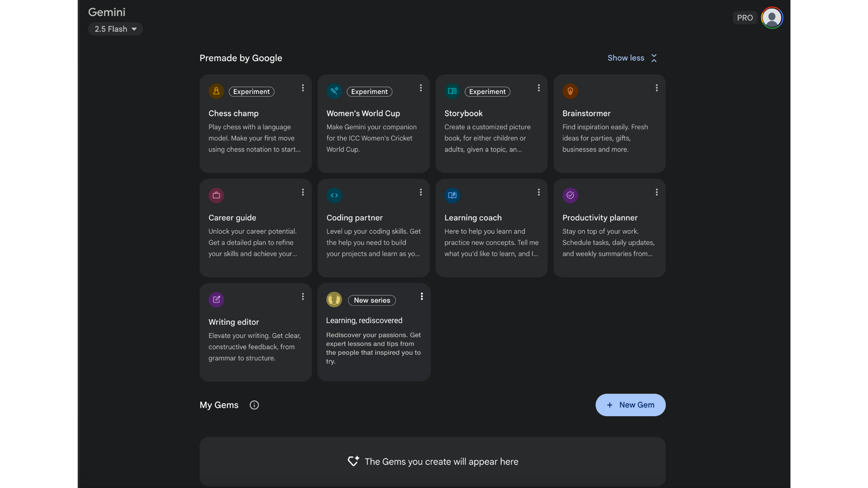Click "Unlock your career potential" description
This screenshot has height=488, width=868.
(253, 243)
